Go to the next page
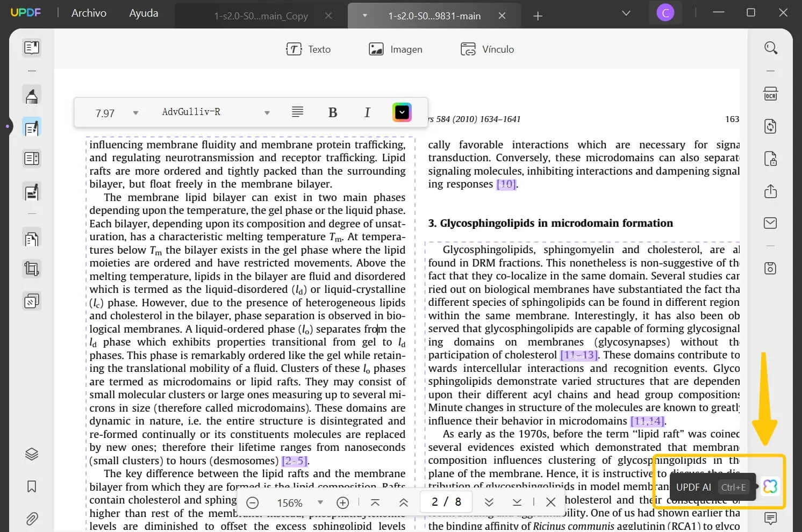 [x=489, y=502]
